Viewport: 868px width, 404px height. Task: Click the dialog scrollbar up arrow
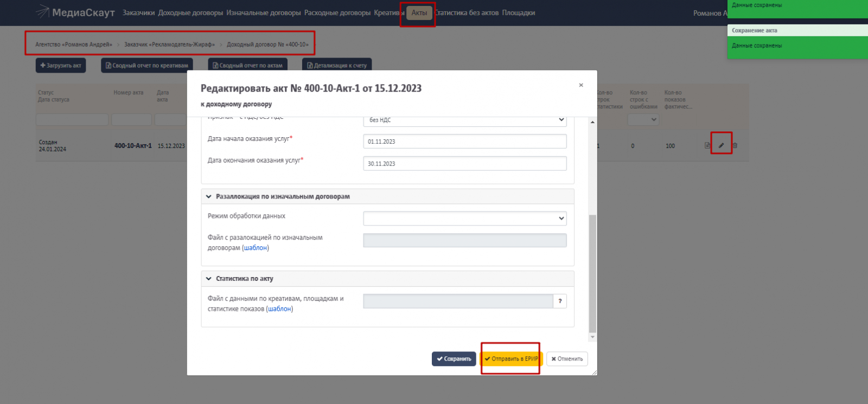point(592,122)
